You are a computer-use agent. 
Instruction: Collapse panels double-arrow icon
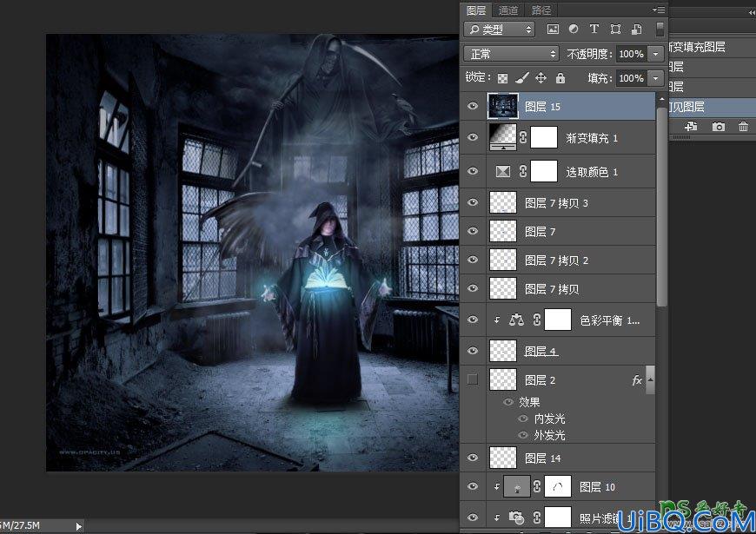click(x=751, y=12)
